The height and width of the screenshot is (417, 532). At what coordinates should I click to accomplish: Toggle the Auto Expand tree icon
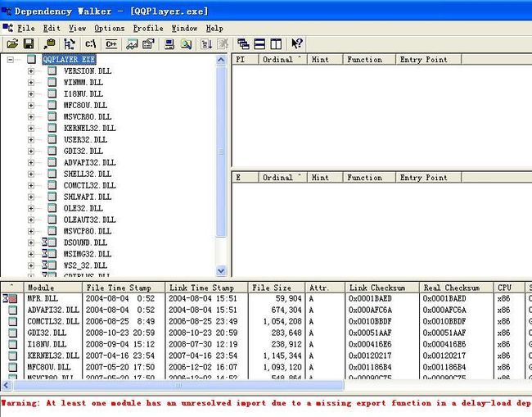pos(70,43)
